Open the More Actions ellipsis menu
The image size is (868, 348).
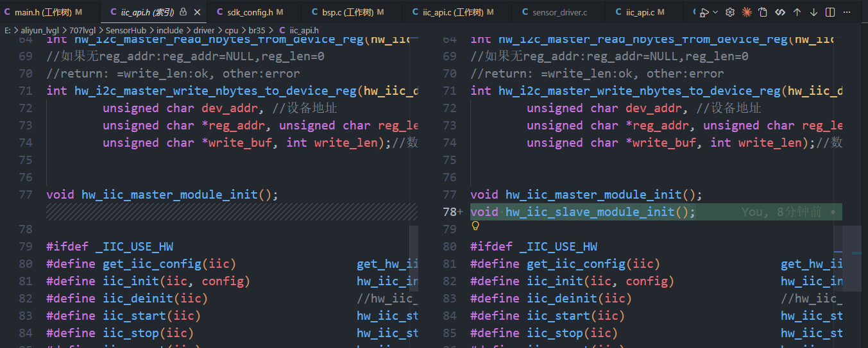coord(847,12)
